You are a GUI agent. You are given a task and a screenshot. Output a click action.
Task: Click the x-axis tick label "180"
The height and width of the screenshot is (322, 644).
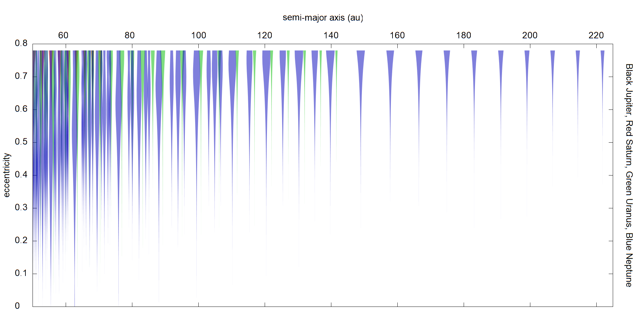click(464, 35)
